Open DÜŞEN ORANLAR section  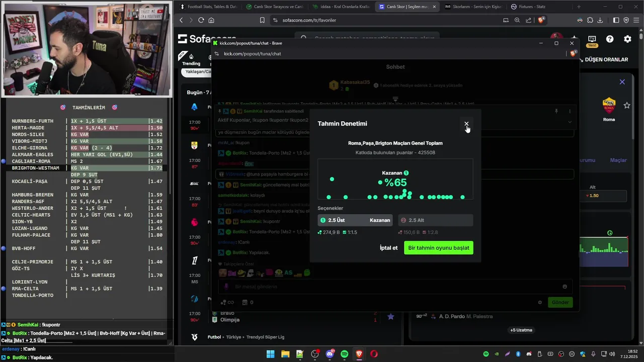point(604,59)
